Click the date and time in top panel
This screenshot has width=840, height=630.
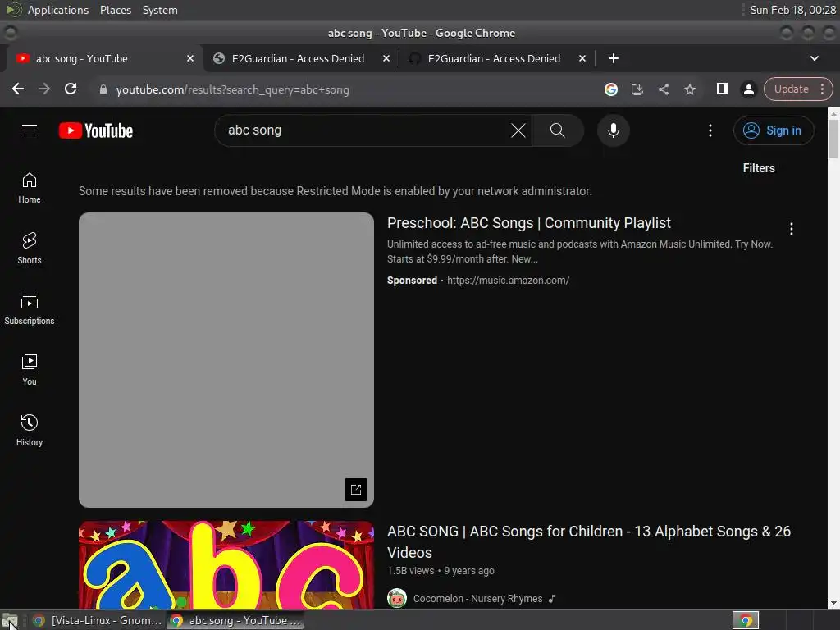tap(793, 10)
